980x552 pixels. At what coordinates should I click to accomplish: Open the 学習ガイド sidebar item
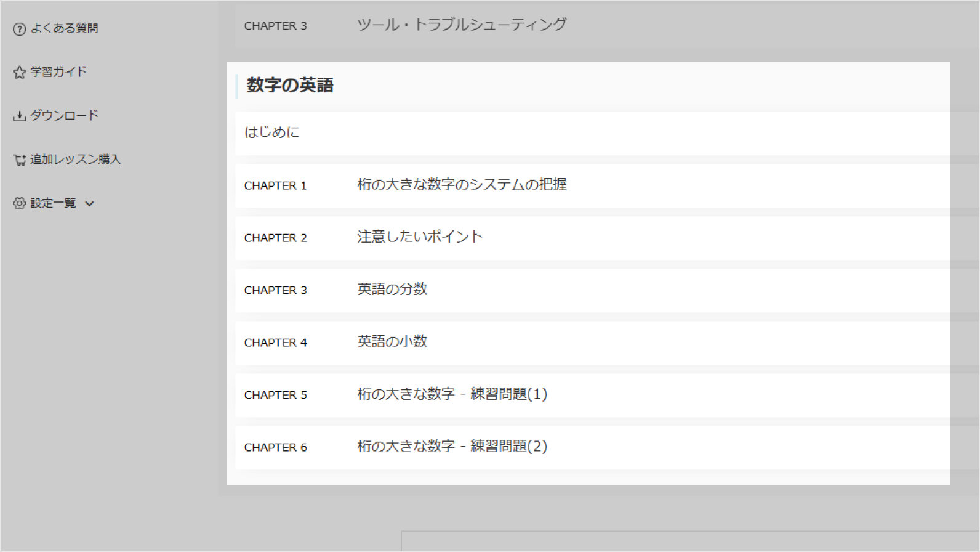pyautogui.click(x=59, y=72)
